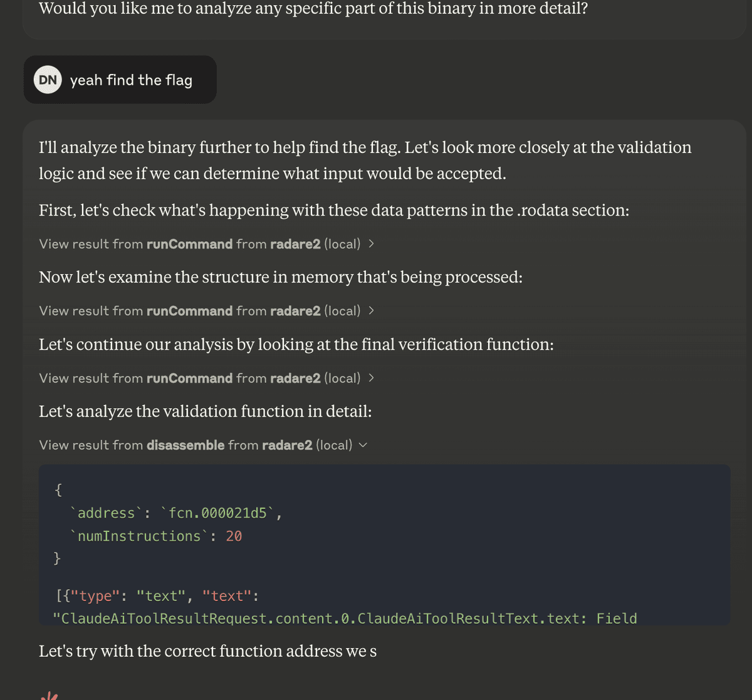Open the runCommand result under '.rodata section' text
This screenshot has height=700, width=752.
(x=207, y=244)
